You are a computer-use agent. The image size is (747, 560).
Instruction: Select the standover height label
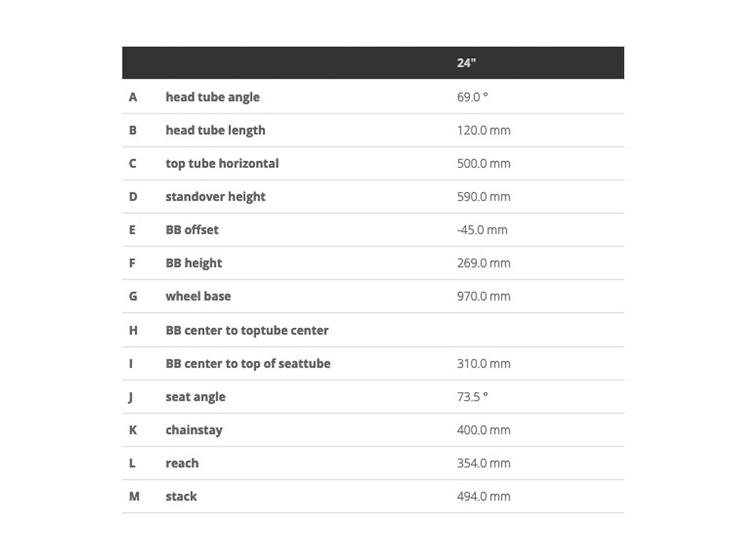point(215,196)
